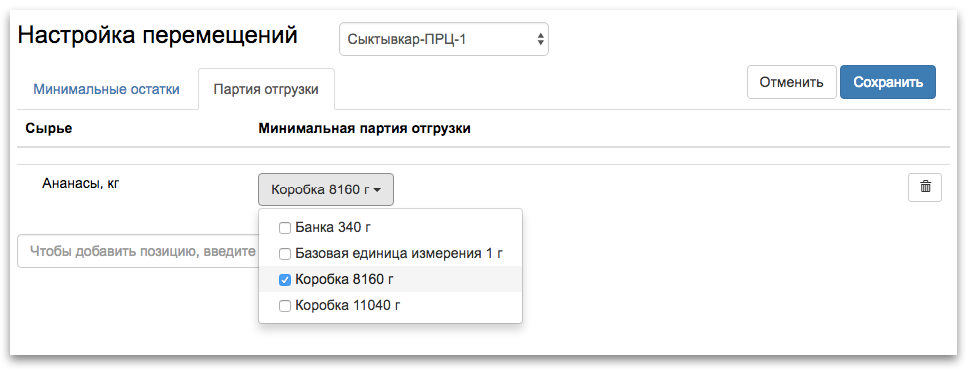Save changes with the Сохранить button
The image size is (974, 373).
click(x=888, y=82)
